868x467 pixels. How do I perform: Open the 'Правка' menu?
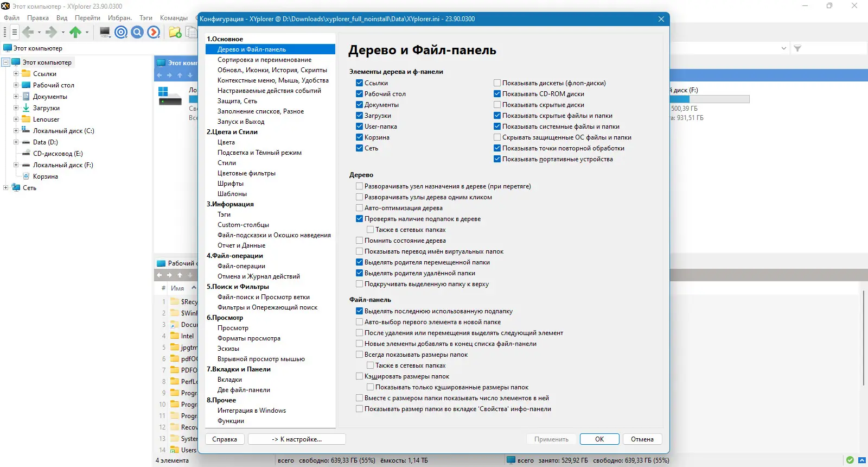tap(38, 18)
